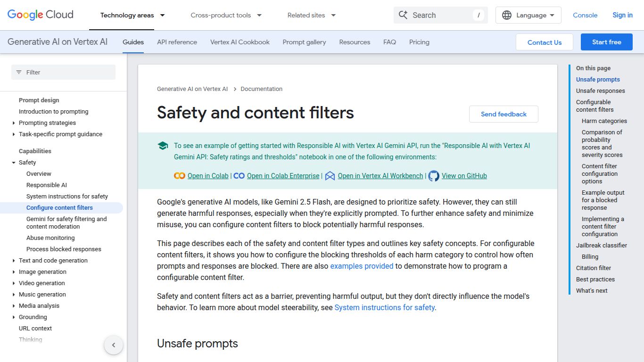Click the Google Cloud logo
The image size is (644, 362).
click(x=40, y=15)
